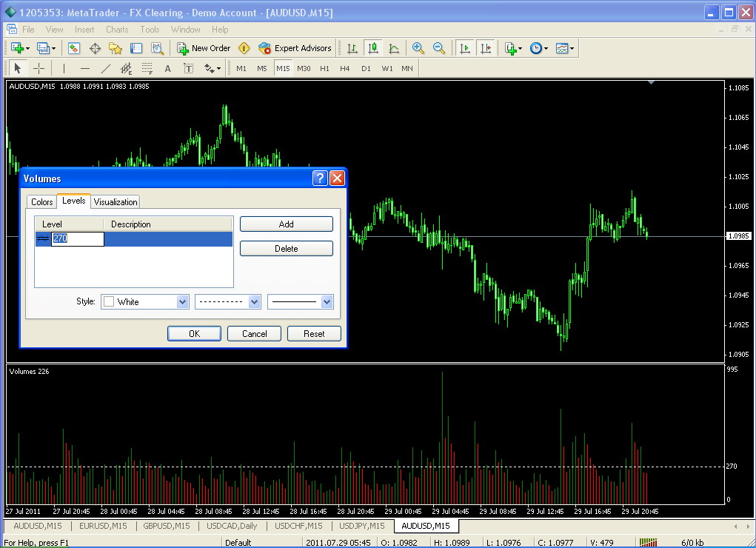Open the Indicators list icon
This screenshot has height=548, width=756.
[511, 48]
